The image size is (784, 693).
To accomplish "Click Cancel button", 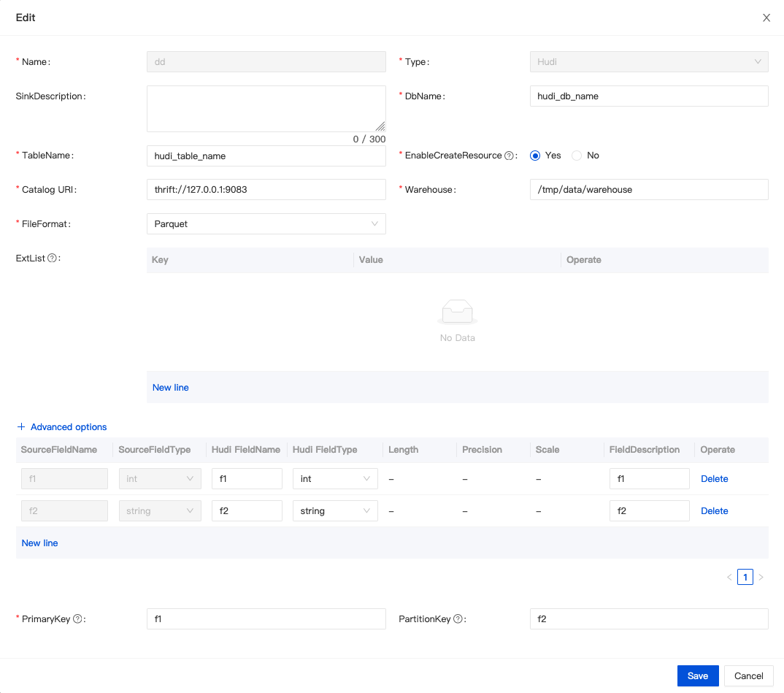I will [748, 676].
